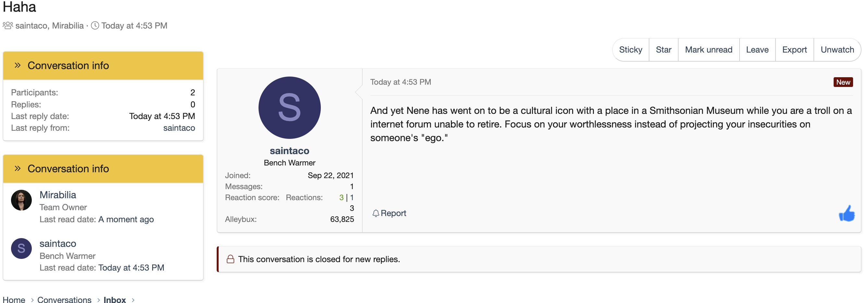Viewport: 868px width, 303px height.
Task: Open the Inbox breadcrumb item
Action: click(x=115, y=300)
